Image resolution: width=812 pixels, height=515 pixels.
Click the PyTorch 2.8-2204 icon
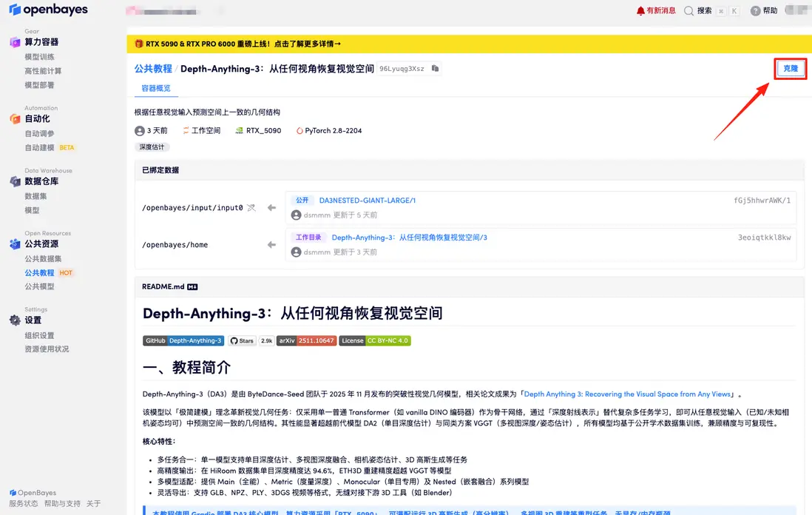click(300, 131)
